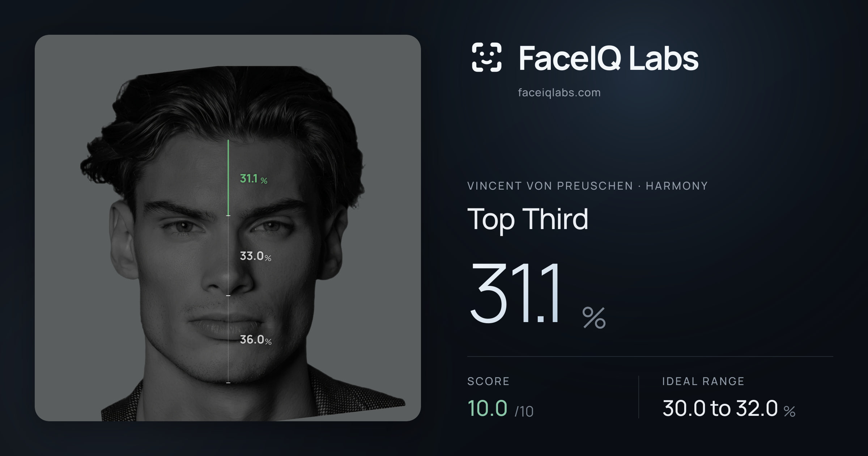
Task: Click the large percent symbol beside 31.1
Action: point(594,318)
